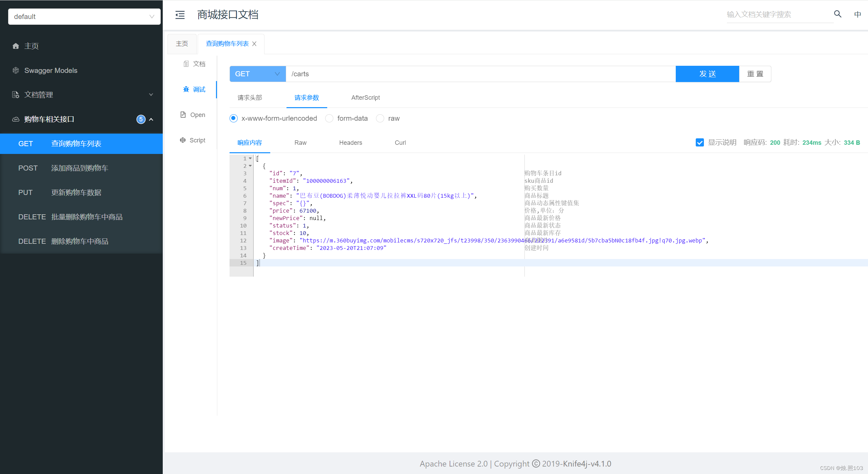Viewport: 868px width, 474px height.
Task: Open Swagger Models in the sidebar
Action: (51, 71)
